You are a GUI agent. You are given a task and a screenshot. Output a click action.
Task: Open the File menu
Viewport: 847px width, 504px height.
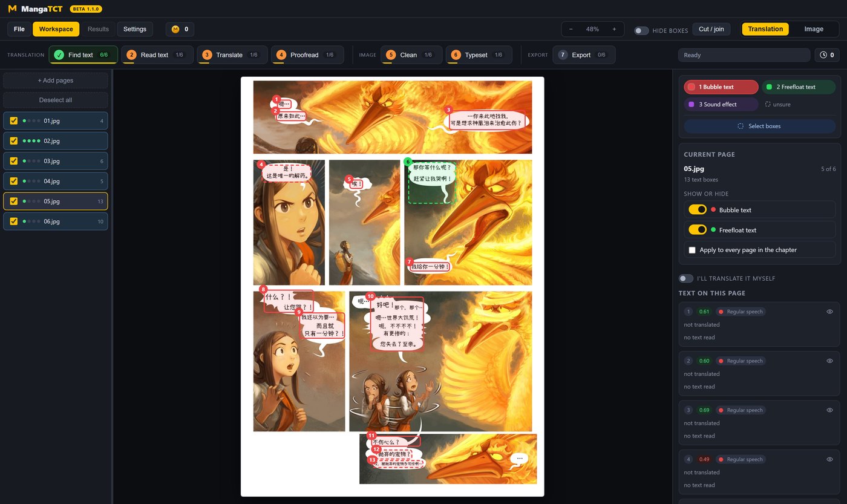point(19,29)
